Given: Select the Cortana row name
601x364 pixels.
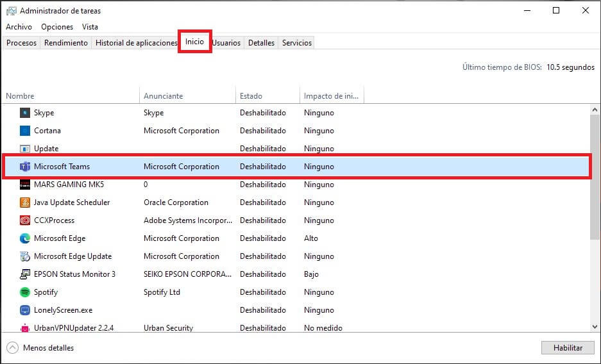Looking at the screenshot, I should coord(47,131).
